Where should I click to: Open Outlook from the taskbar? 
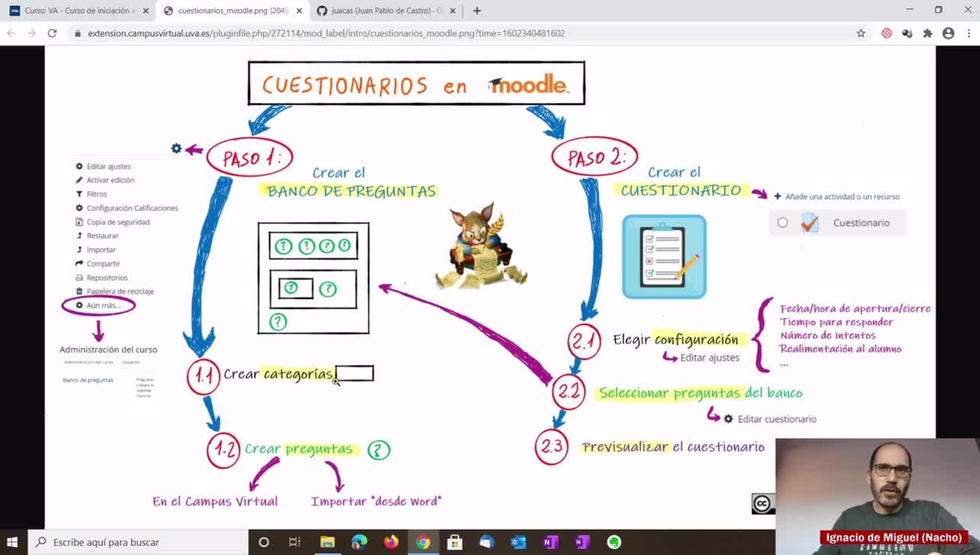coord(518,542)
